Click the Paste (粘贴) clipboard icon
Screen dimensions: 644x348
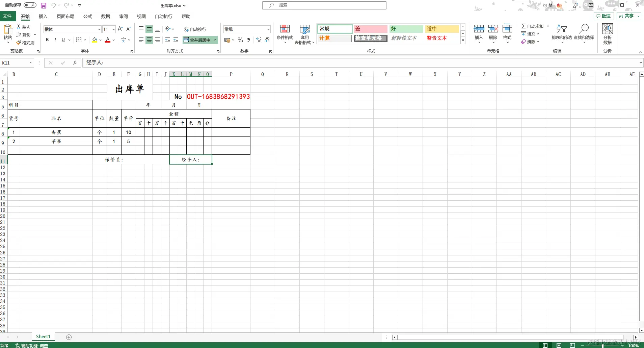8,30
